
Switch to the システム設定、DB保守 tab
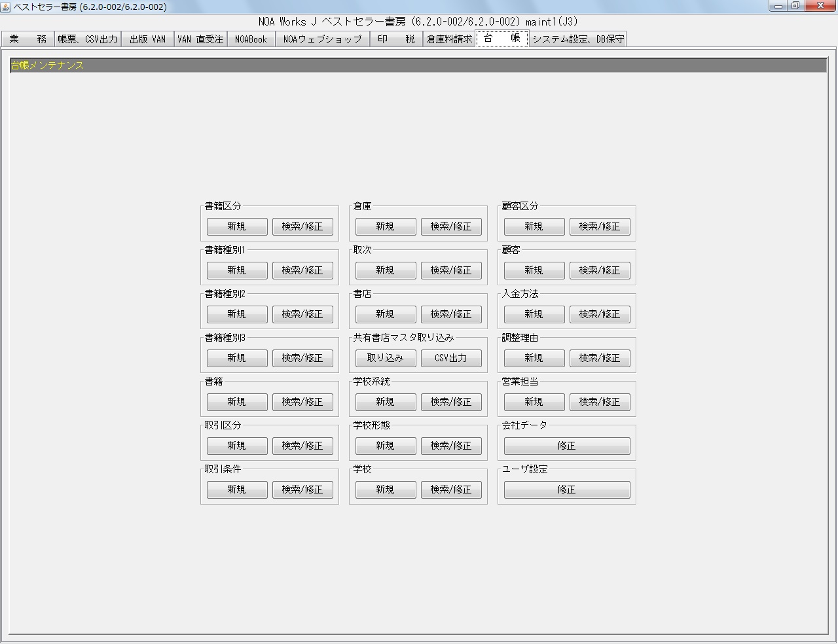pos(578,39)
